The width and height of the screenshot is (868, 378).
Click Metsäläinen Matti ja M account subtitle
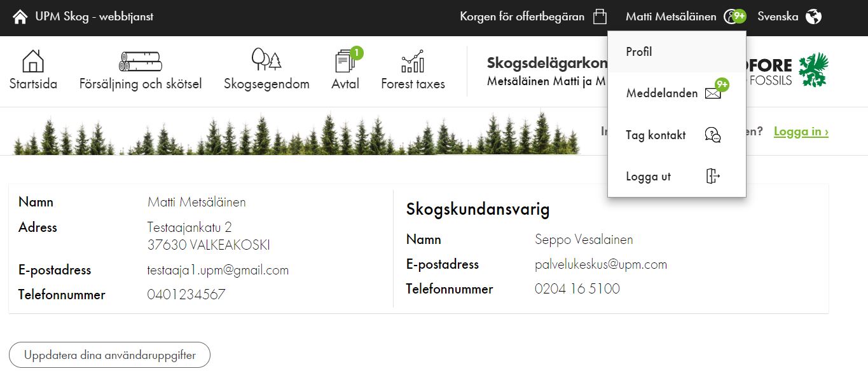coord(547,81)
